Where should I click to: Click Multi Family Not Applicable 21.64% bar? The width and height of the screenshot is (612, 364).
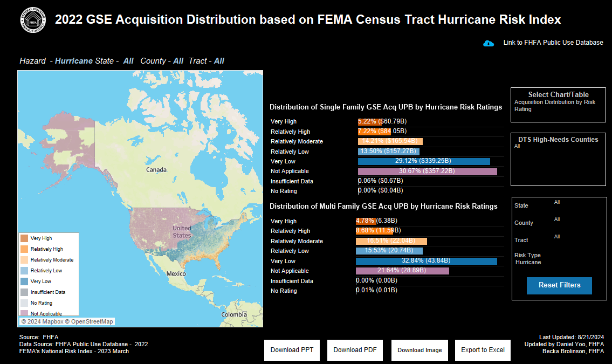point(402,271)
